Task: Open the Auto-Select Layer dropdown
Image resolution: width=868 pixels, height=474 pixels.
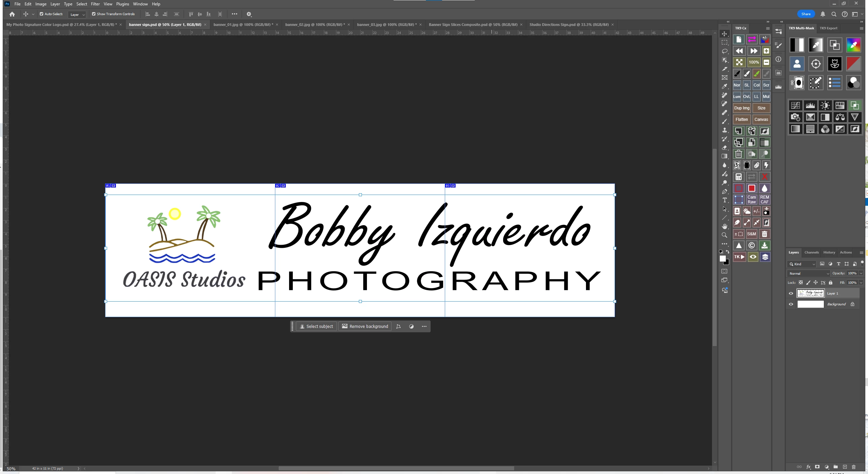Action: pyautogui.click(x=77, y=14)
